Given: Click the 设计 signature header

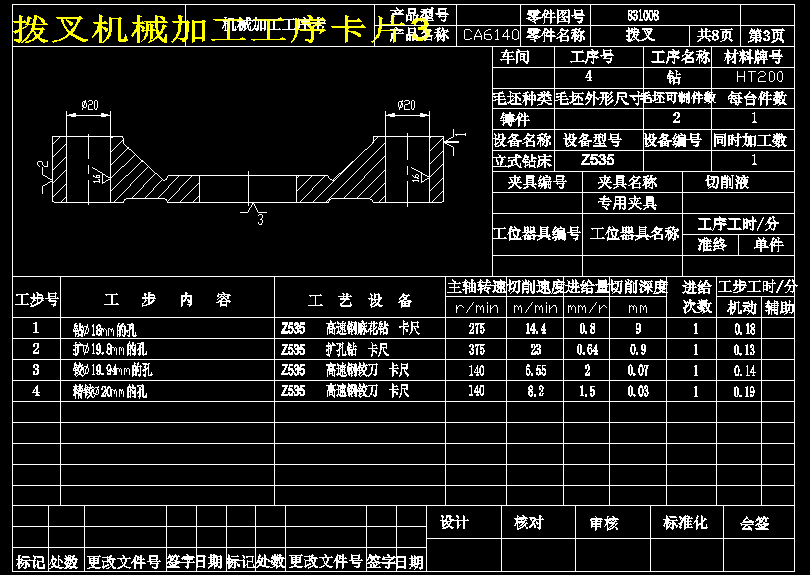Looking at the screenshot, I should (455, 522).
